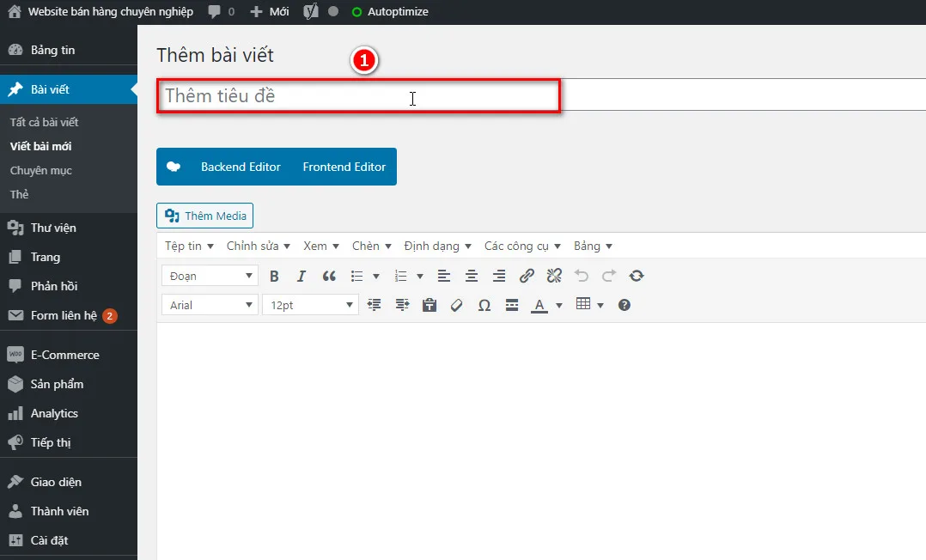The image size is (926, 560).
Task: Open Website bán hàng chuyên nghiệp site link
Action: point(111,11)
